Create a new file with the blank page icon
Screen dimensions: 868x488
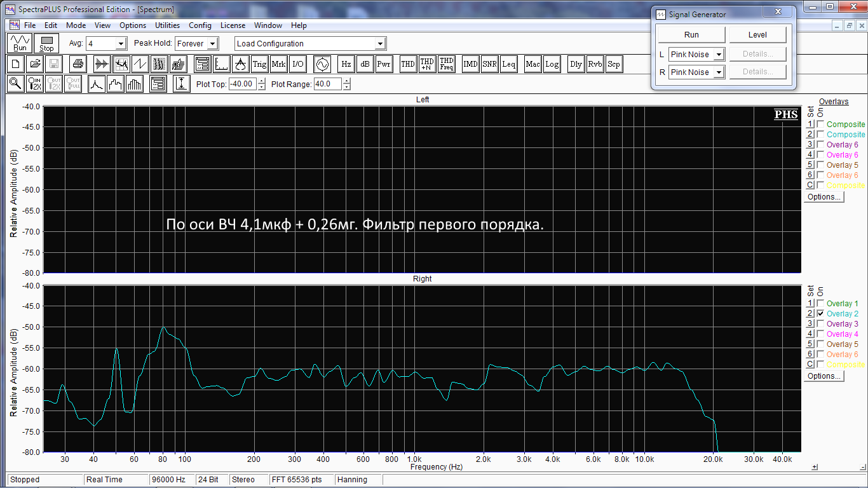coord(16,64)
